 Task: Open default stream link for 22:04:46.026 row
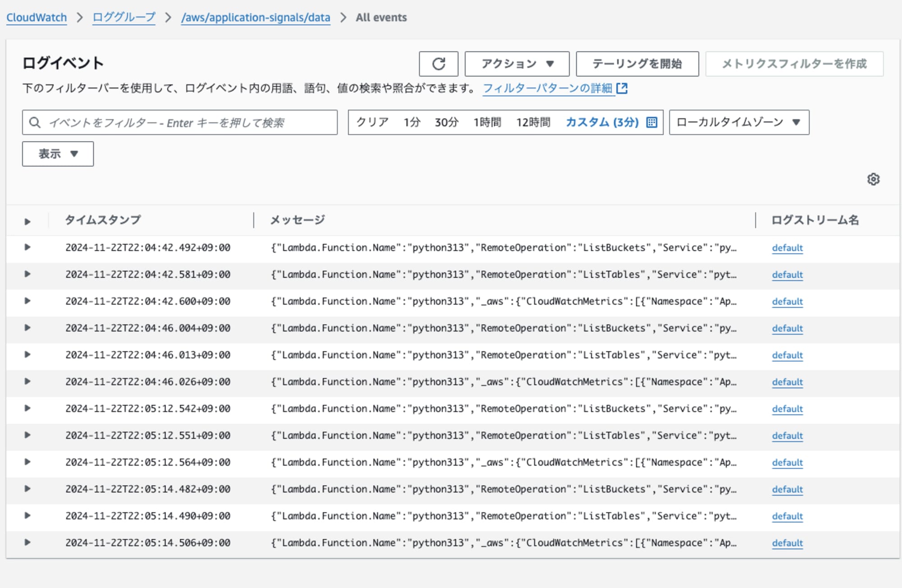pyautogui.click(x=787, y=381)
